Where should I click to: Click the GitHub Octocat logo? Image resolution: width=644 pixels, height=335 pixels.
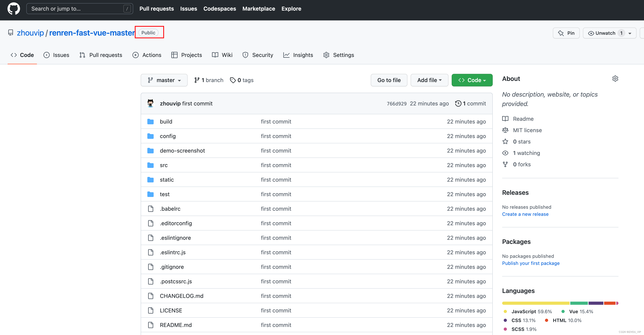[14, 9]
